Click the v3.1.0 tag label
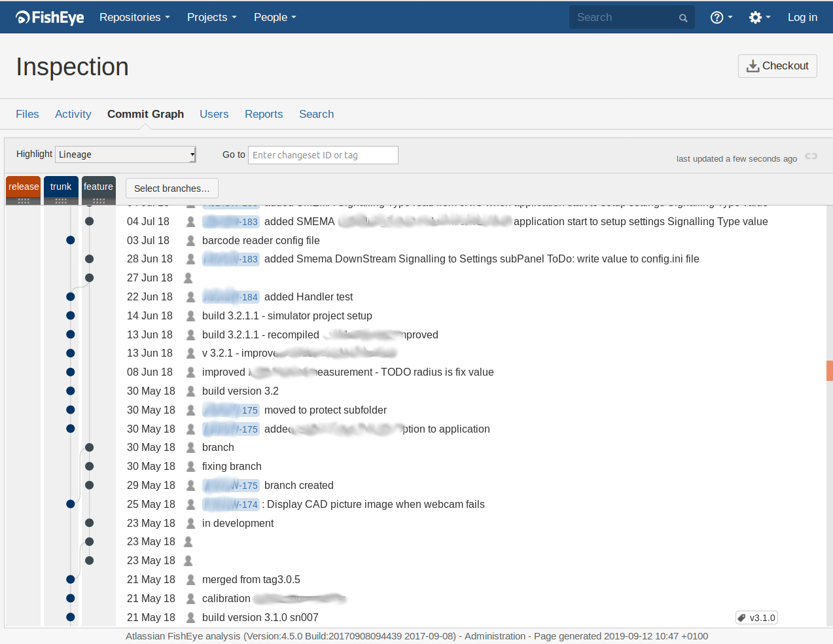This screenshot has width=833, height=644. [756, 618]
